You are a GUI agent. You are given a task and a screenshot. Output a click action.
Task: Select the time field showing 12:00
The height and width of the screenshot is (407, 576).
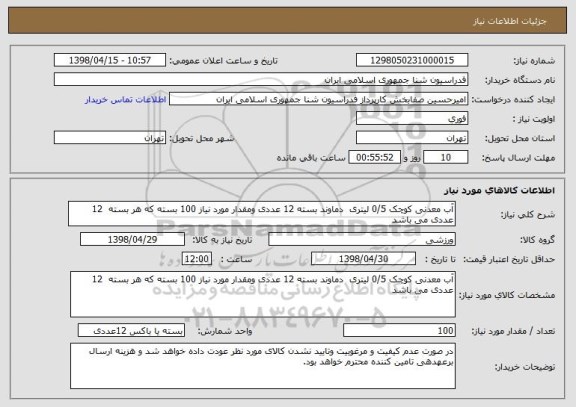[x=197, y=259]
